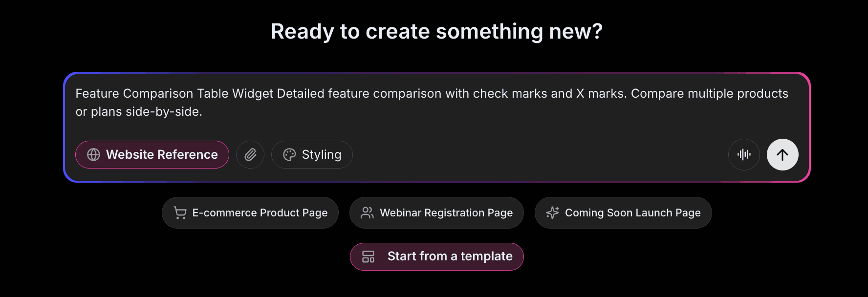Open Start from a template
868x297 pixels.
[x=436, y=256]
